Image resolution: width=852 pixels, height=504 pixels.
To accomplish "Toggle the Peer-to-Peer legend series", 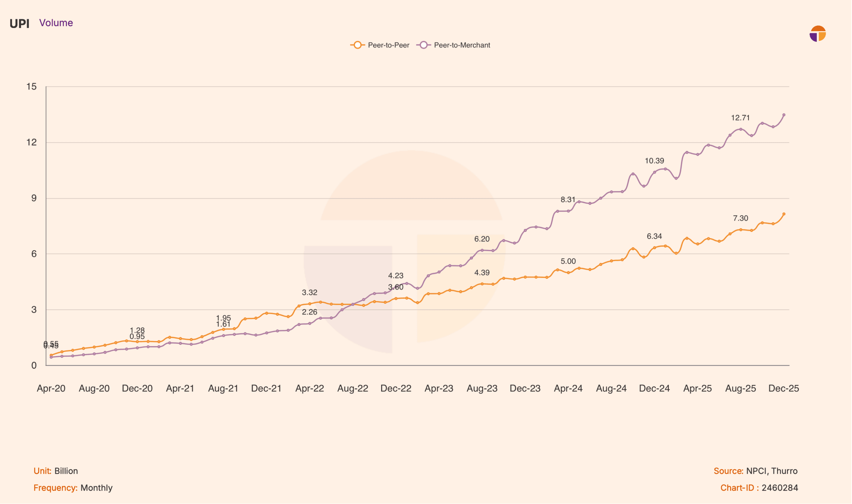I will pyautogui.click(x=388, y=45).
